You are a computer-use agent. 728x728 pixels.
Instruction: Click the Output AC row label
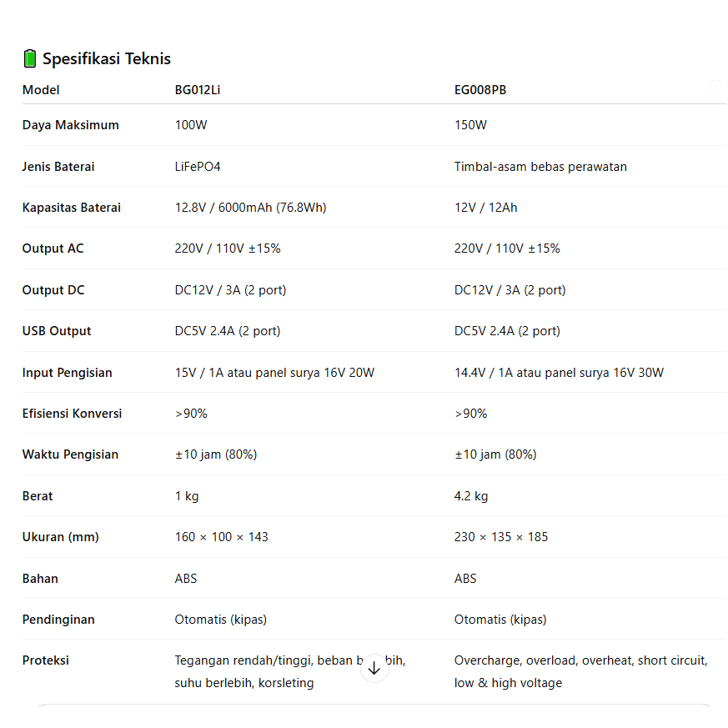tap(53, 249)
